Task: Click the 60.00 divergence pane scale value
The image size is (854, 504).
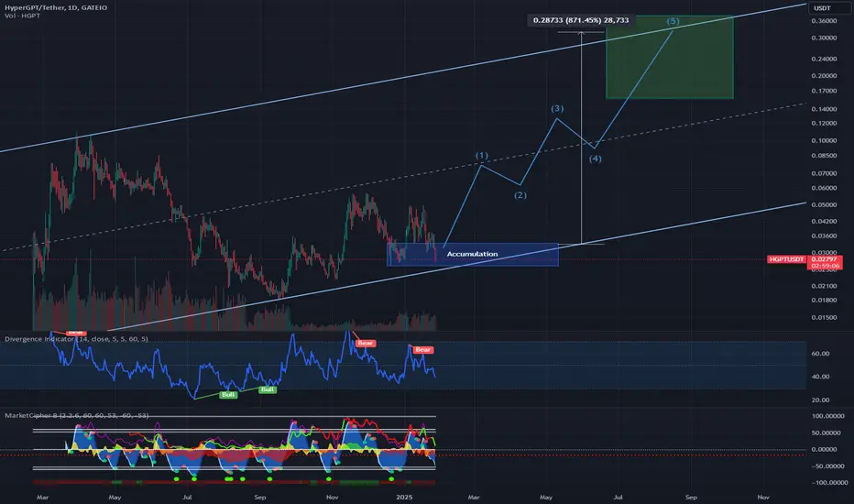Action: coord(821,354)
